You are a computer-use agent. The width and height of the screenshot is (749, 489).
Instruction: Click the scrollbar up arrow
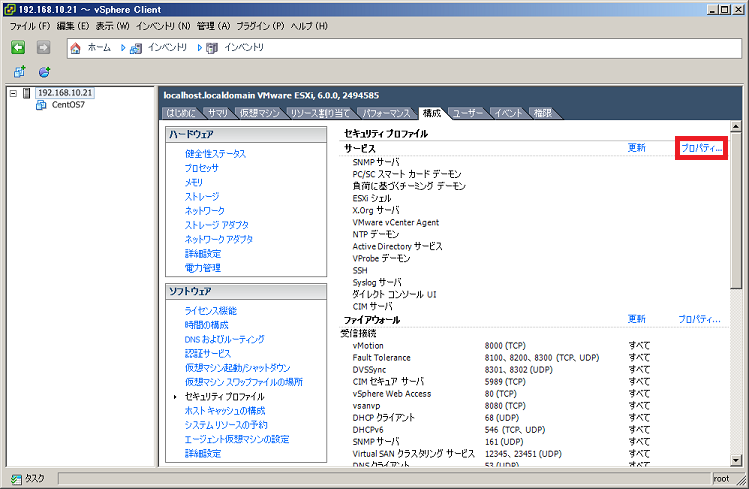[736, 126]
